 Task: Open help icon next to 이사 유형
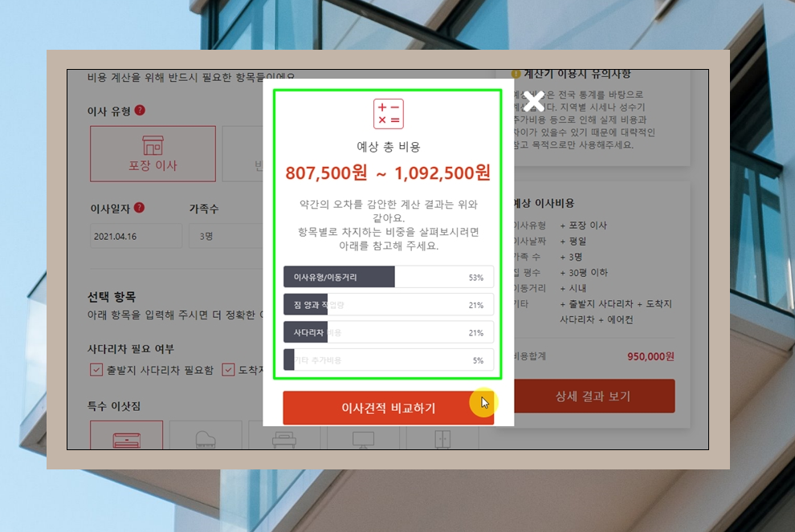140,111
